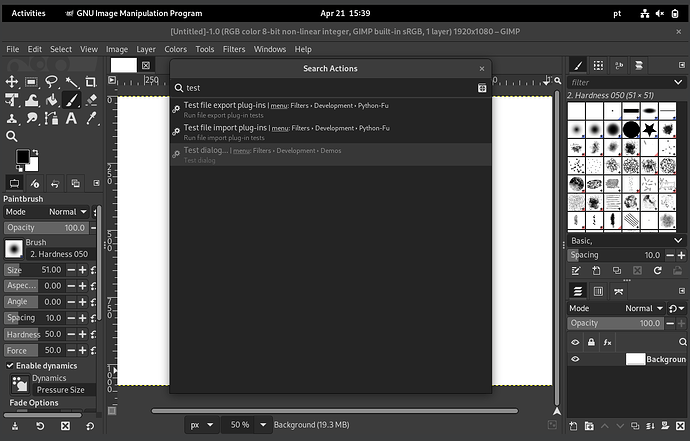Open the Basic brush tag dropdown

(678, 241)
